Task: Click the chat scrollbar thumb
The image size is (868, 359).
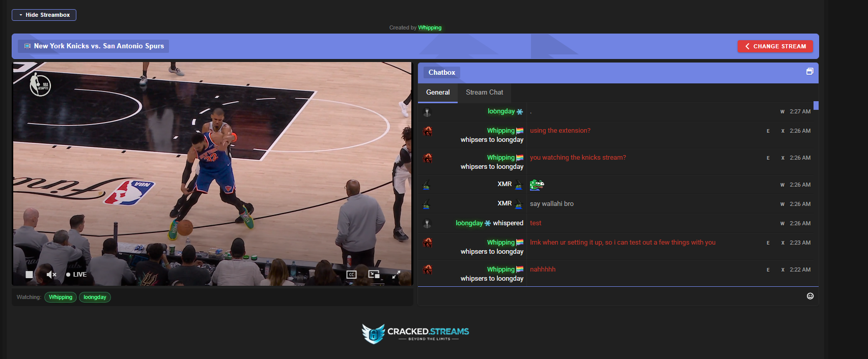Action: click(816, 106)
